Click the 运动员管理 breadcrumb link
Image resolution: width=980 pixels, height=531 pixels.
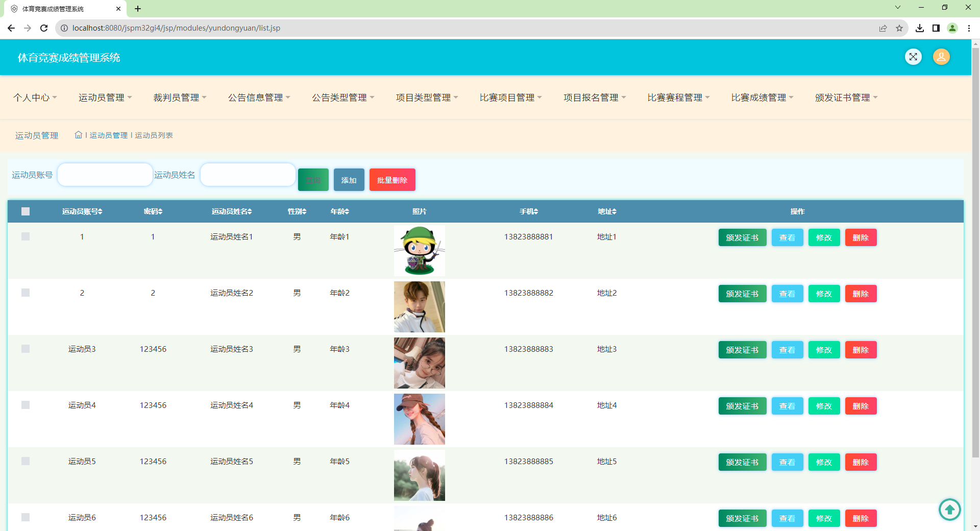109,135
